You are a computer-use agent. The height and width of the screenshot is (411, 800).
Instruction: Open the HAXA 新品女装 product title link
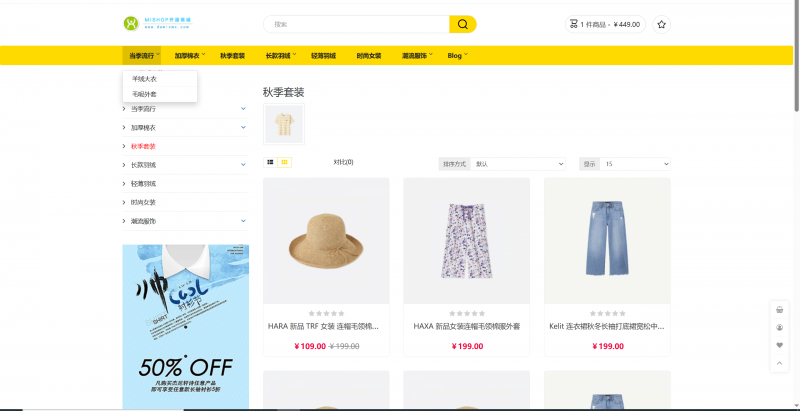[466, 326]
